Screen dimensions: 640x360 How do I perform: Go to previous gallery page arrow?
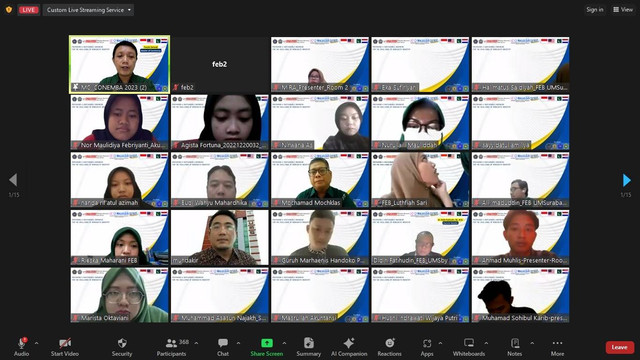[x=13, y=180]
